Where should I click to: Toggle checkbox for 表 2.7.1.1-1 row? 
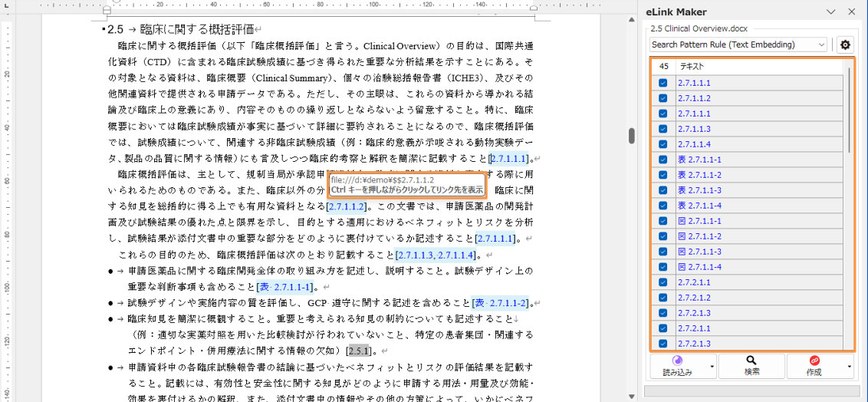[663, 160]
